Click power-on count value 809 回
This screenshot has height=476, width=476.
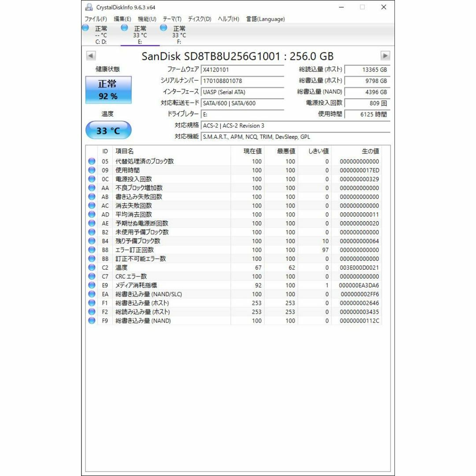(x=367, y=103)
